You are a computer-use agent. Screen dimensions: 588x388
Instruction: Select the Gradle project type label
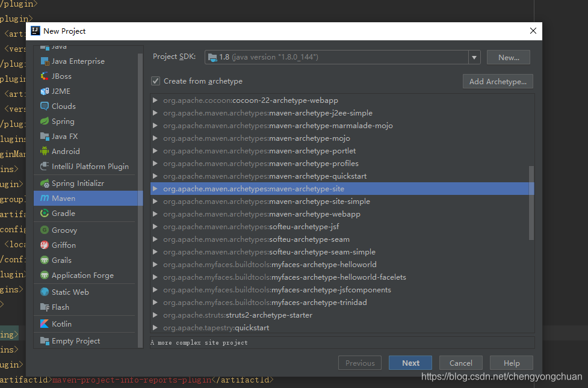pos(63,213)
